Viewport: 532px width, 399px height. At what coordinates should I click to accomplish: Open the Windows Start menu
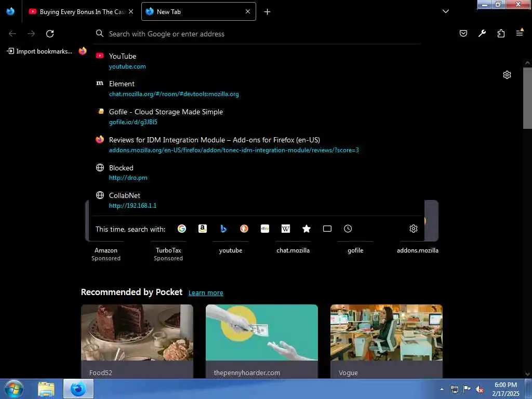[x=14, y=389]
